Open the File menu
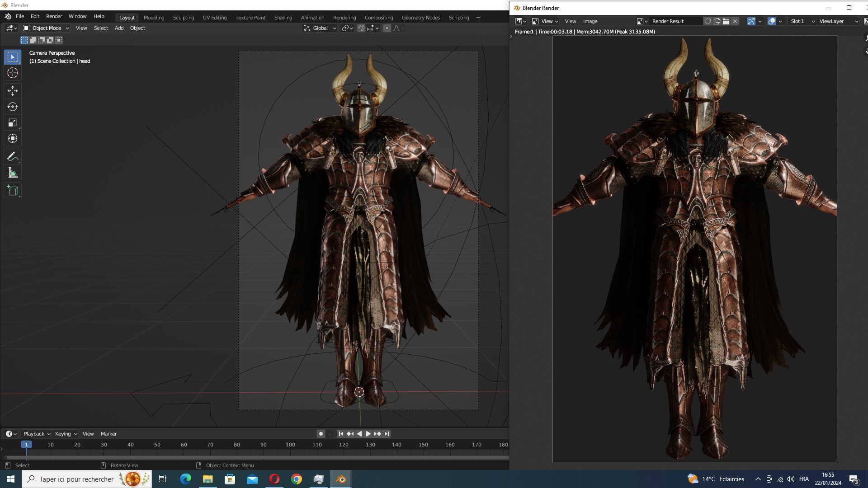 (20, 16)
